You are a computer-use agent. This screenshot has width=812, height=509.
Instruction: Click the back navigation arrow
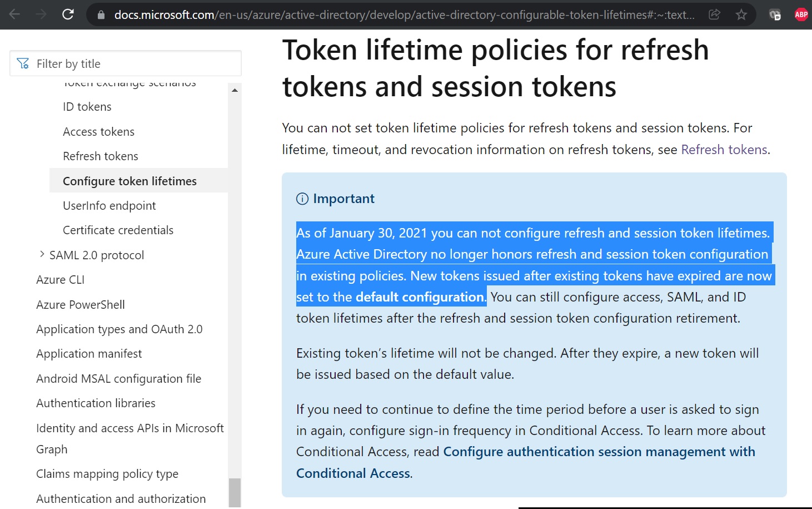(x=14, y=14)
